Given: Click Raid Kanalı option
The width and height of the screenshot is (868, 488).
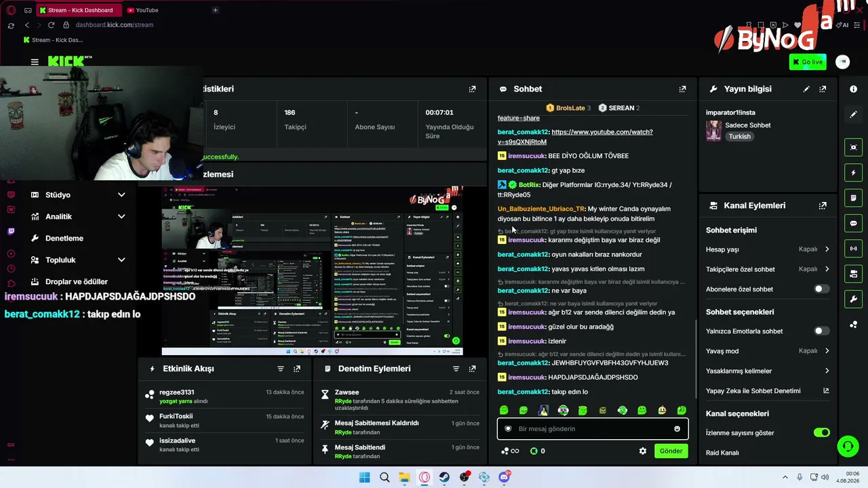Looking at the screenshot, I should (x=722, y=453).
